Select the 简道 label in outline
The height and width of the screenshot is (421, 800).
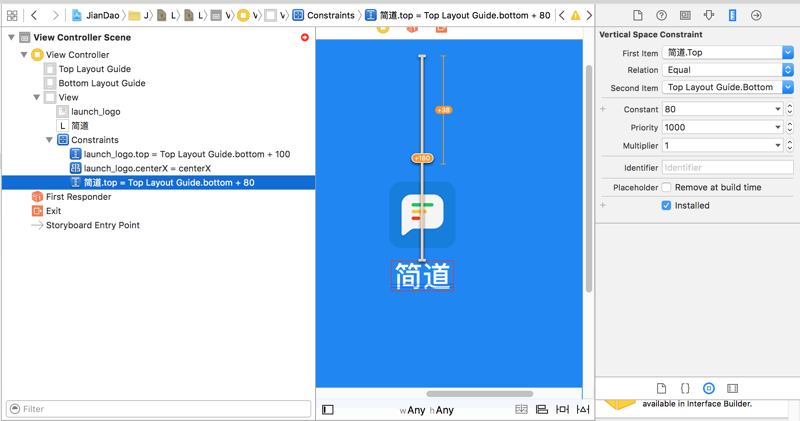tap(80, 126)
